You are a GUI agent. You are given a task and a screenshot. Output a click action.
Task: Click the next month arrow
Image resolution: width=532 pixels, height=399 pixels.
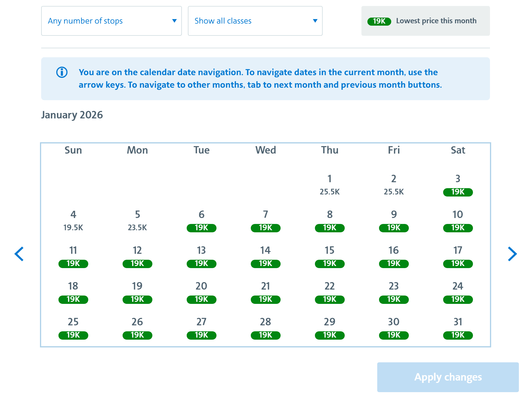[513, 254]
